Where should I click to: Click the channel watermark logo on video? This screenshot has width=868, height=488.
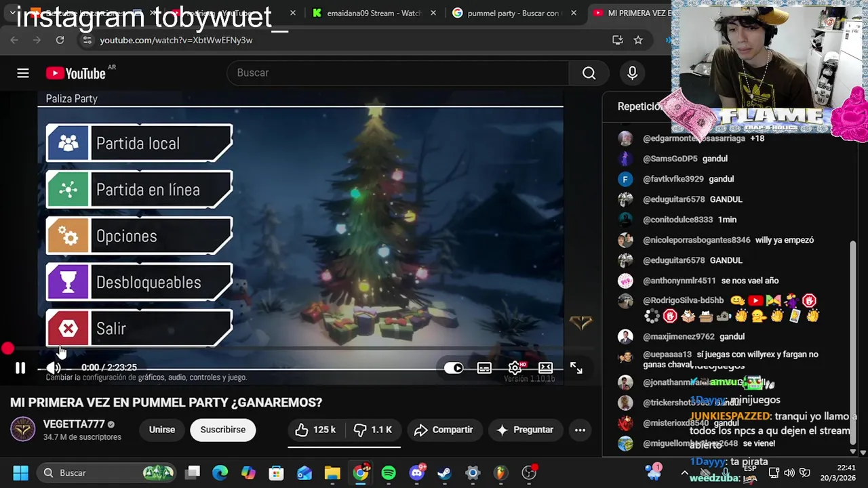pyautogui.click(x=580, y=323)
